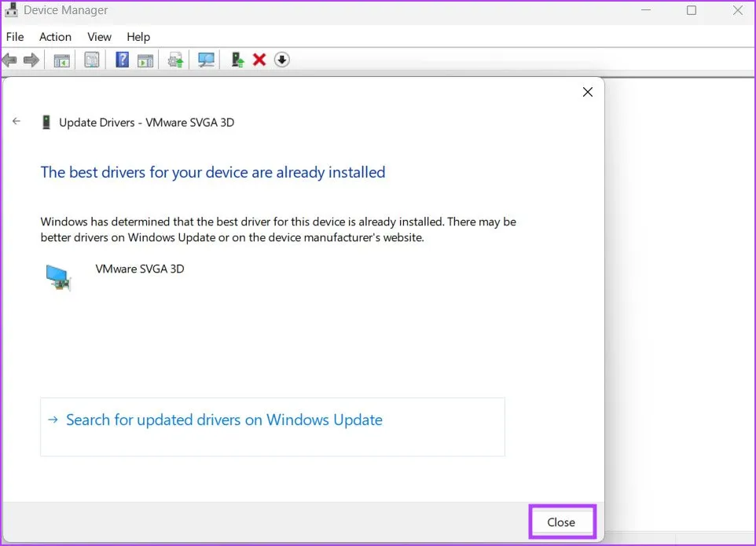Open the Help menu
The image size is (756, 546).
(138, 37)
